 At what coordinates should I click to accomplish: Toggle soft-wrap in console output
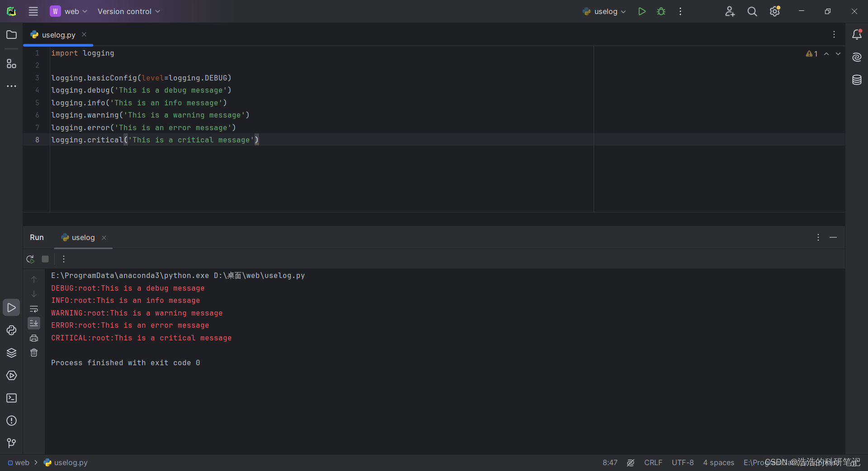click(x=34, y=309)
